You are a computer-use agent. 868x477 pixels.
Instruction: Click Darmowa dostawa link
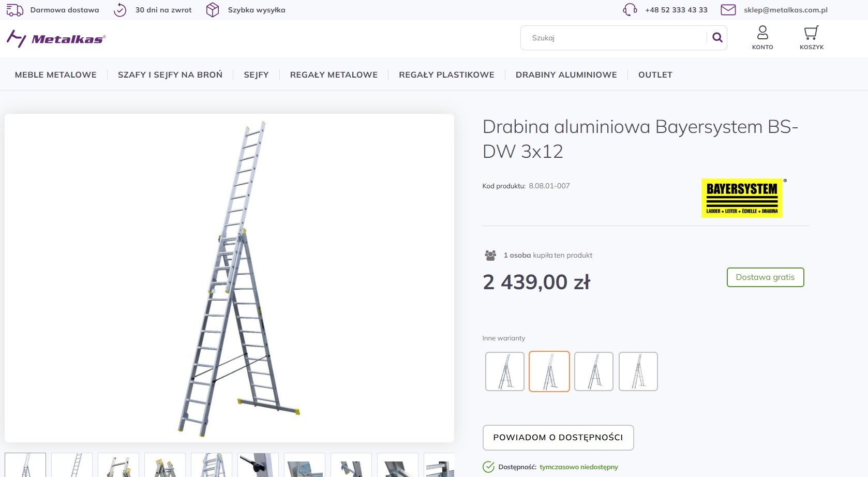click(x=65, y=10)
